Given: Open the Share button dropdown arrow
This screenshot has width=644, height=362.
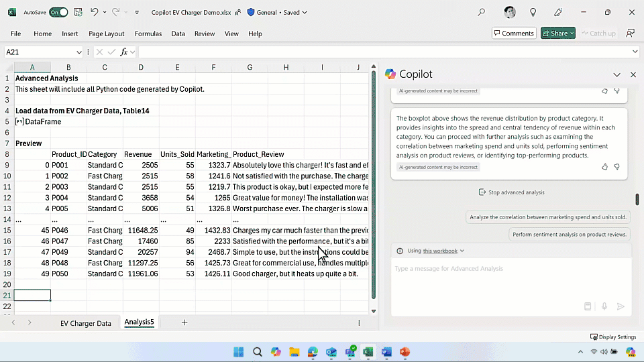Looking at the screenshot, I should pyautogui.click(x=572, y=34).
